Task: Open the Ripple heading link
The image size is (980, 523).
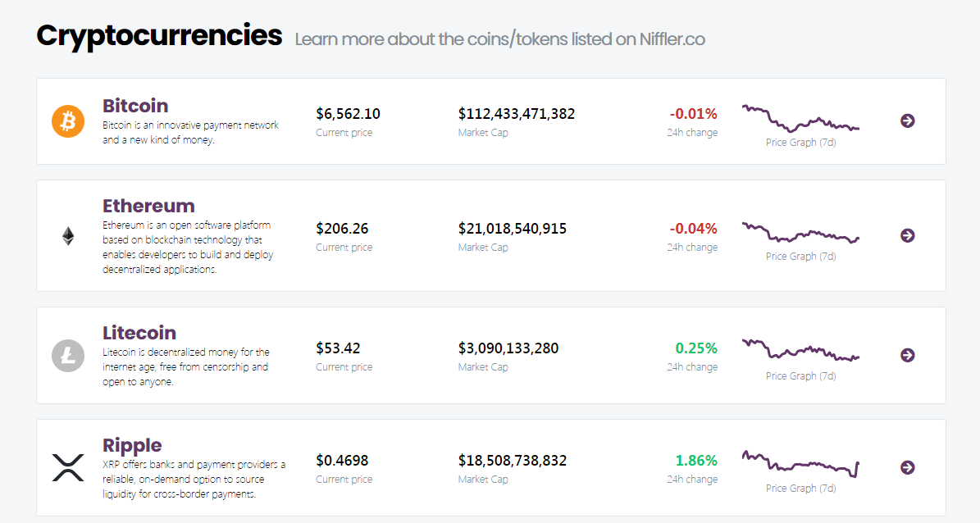Action: tap(132, 445)
